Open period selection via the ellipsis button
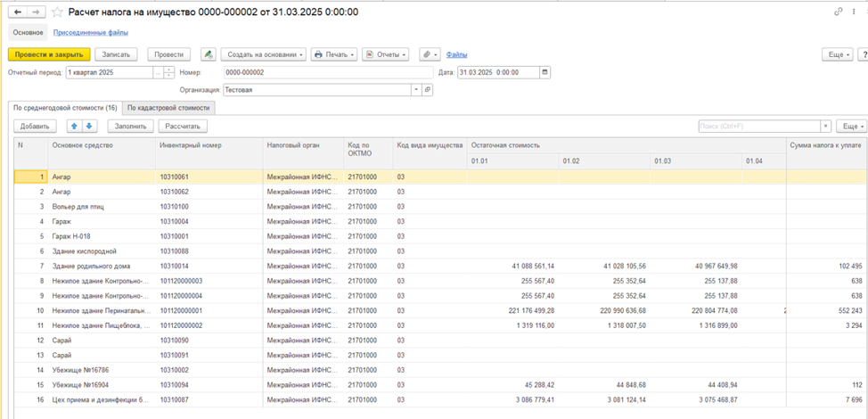The width and height of the screenshot is (868, 419). (158, 72)
